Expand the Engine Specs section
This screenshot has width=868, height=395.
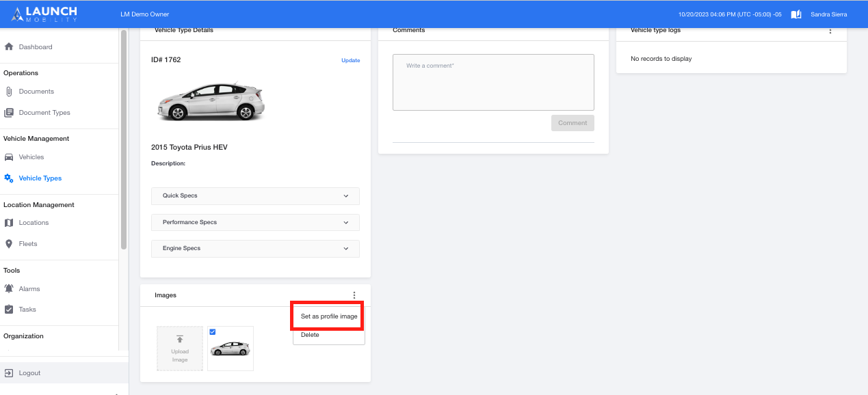[x=255, y=249]
